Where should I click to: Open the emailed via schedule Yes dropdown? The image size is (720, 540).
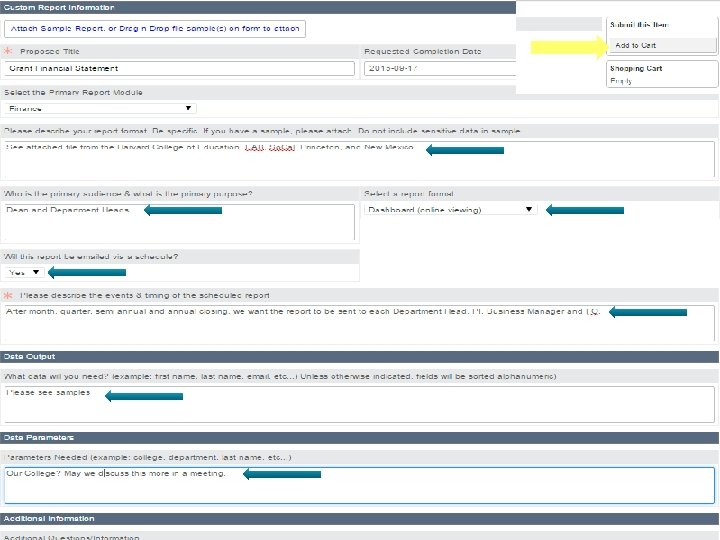[24, 272]
